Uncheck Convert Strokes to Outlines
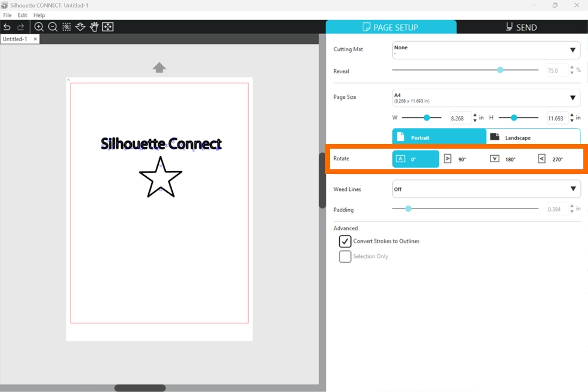Screen dimensions: 588x392 pos(345,242)
